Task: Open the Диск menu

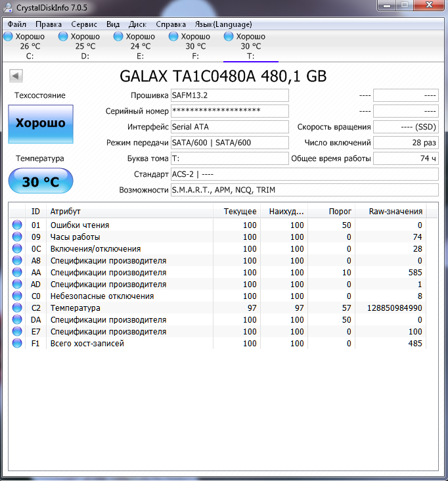Action: pos(137,24)
